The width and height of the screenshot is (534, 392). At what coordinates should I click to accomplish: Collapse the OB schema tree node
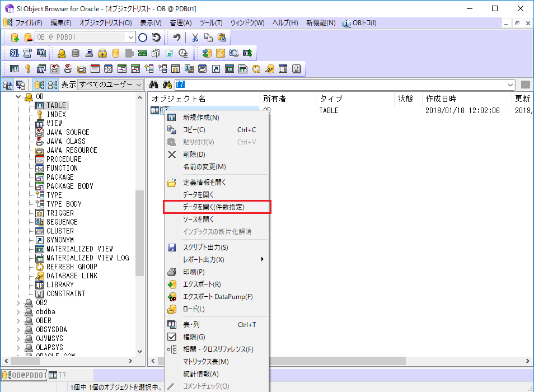[x=19, y=97]
